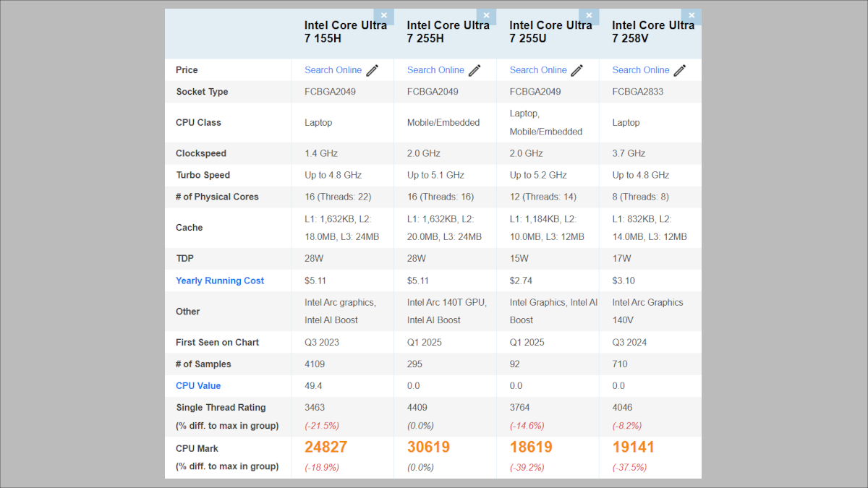
Task: Edit price pencil icon for 155H
Action: [373, 70]
